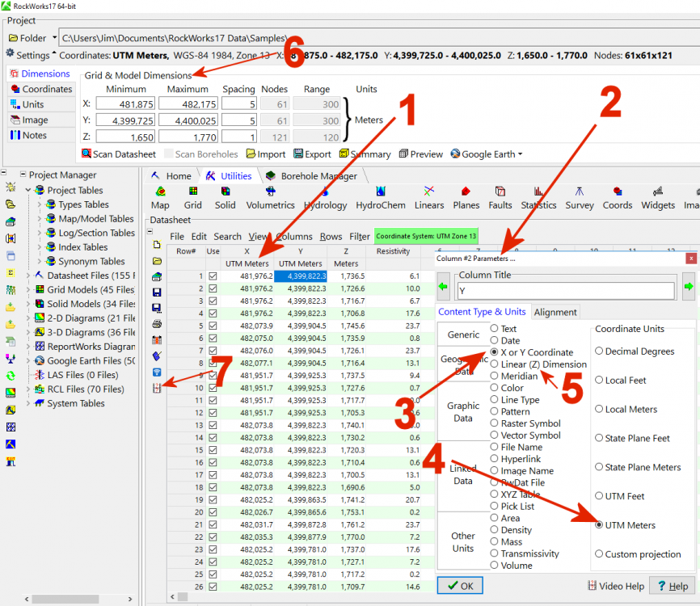The width and height of the screenshot is (700, 606).
Task: Expand the Grid Models node
Action: pos(28,289)
